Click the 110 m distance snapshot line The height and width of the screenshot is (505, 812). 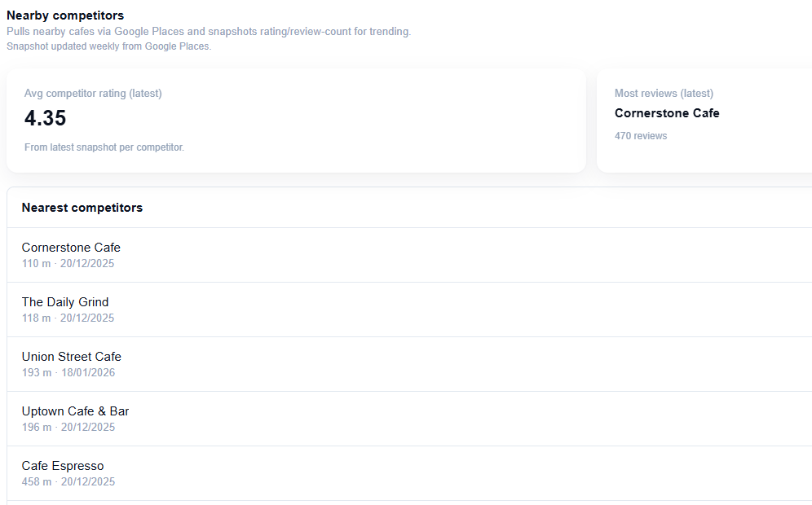click(68, 264)
